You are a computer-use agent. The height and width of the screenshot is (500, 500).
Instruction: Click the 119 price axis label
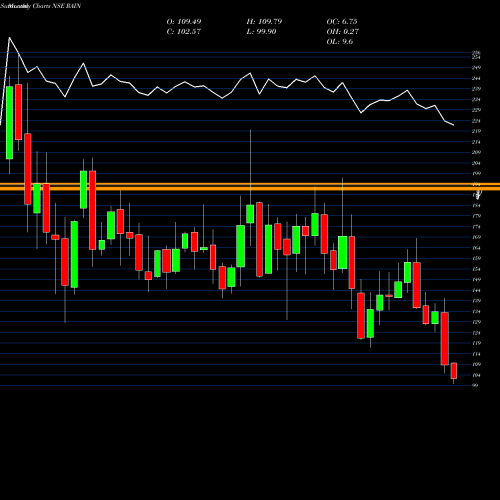coord(476,343)
